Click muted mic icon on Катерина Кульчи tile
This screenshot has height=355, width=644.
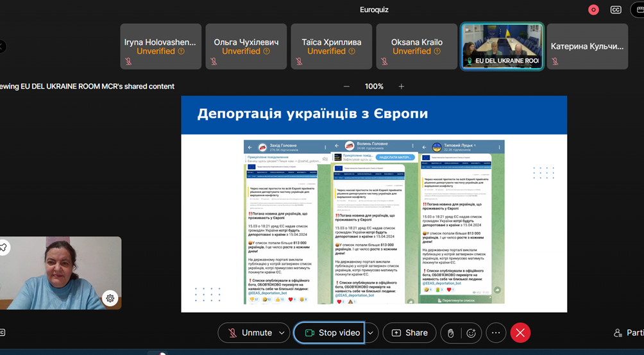555,61
